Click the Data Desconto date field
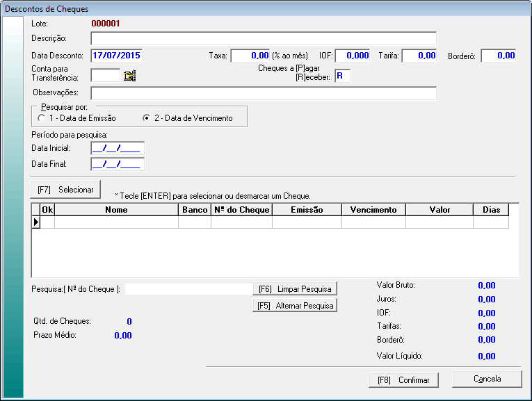Image resolution: width=532 pixels, height=401 pixels. tap(116, 56)
